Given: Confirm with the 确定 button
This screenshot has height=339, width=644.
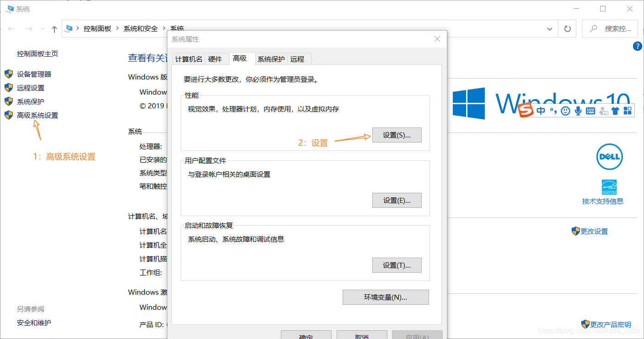Looking at the screenshot, I should click(x=306, y=335).
